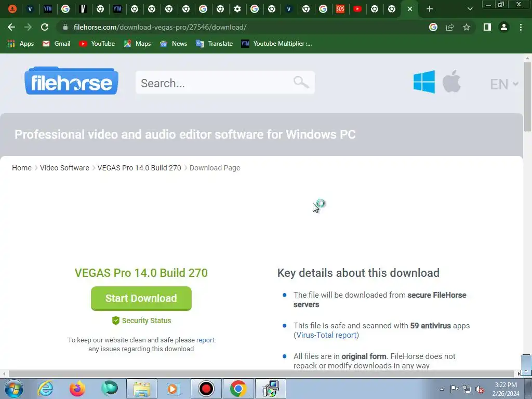Open the taskbar clock showing 3:22 PM
Image resolution: width=532 pixels, height=399 pixels.
(506, 389)
